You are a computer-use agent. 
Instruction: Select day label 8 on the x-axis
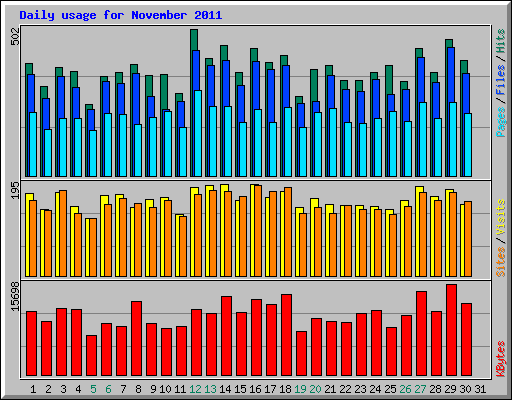click(x=138, y=389)
